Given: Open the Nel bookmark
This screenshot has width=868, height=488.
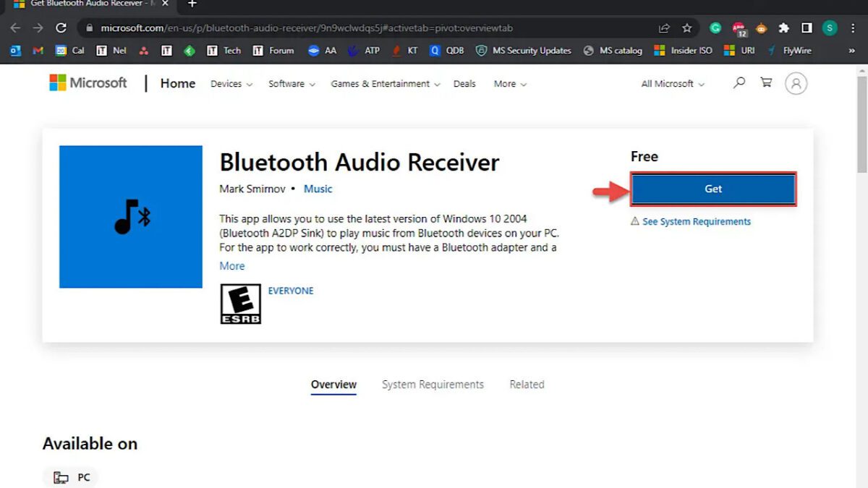Looking at the screenshot, I should pos(111,51).
